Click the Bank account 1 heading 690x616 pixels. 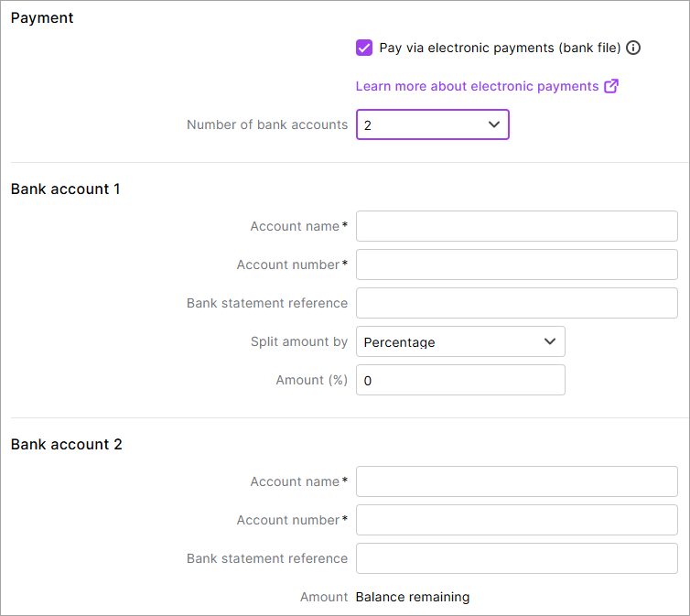click(65, 189)
